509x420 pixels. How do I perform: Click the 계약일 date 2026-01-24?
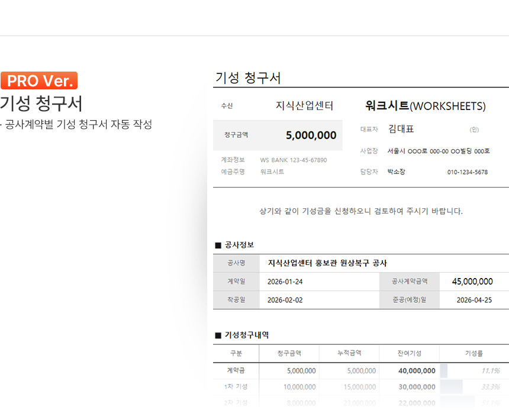point(285,282)
